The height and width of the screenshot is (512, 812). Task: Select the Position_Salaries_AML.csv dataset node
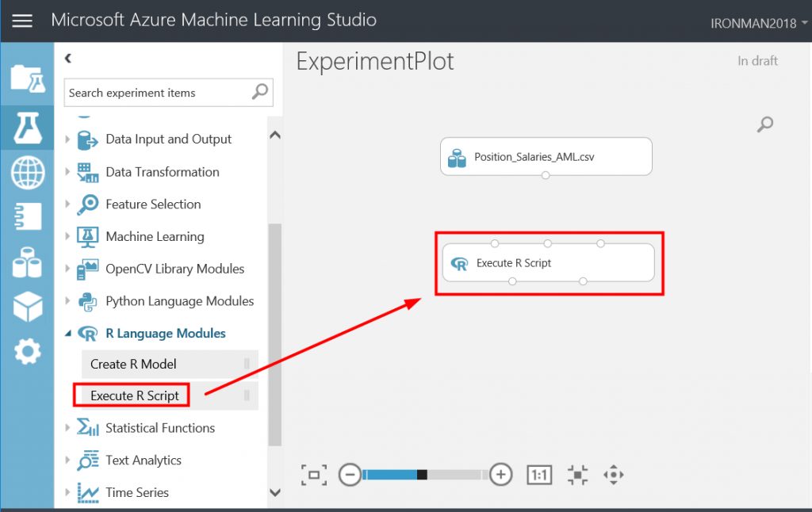point(546,156)
